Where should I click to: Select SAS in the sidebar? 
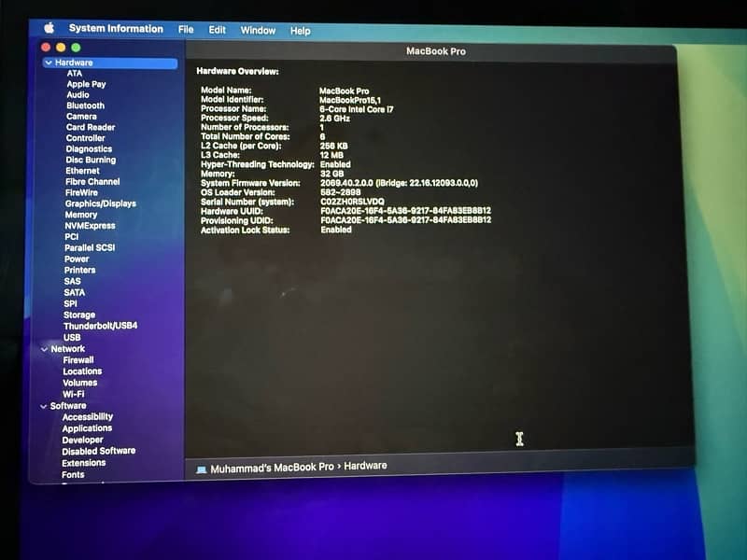(73, 282)
